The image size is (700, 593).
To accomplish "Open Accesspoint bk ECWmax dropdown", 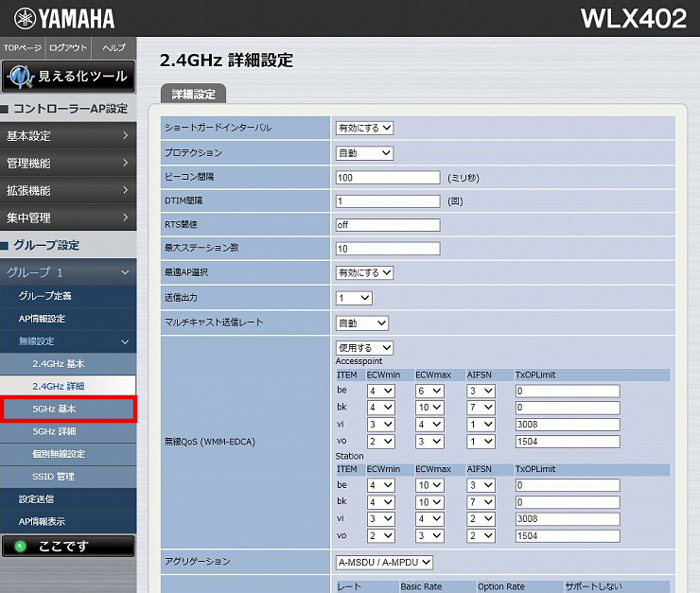I will pyautogui.click(x=429, y=408).
